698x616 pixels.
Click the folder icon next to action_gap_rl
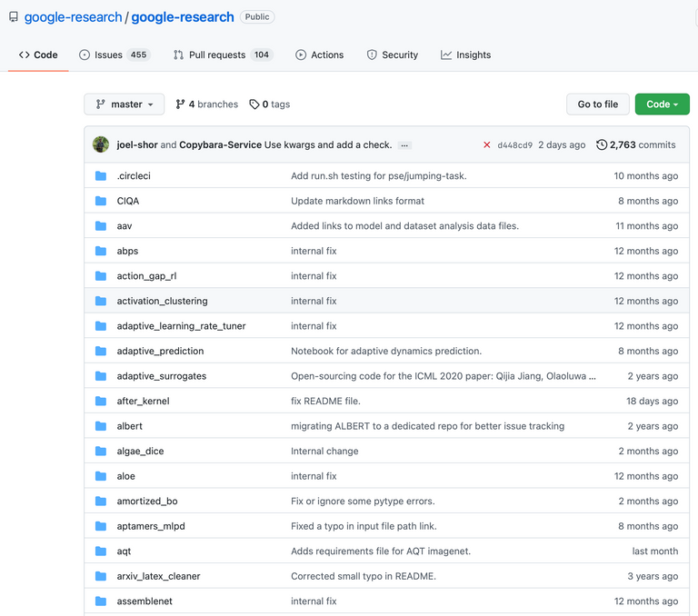click(x=101, y=276)
